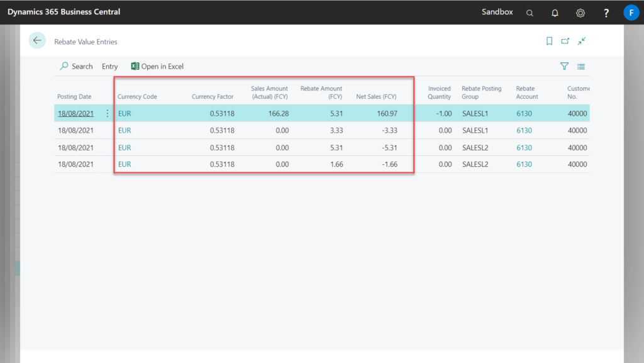The height and width of the screenshot is (363, 644).
Task: Open page in new window icon
Action: pos(565,41)
